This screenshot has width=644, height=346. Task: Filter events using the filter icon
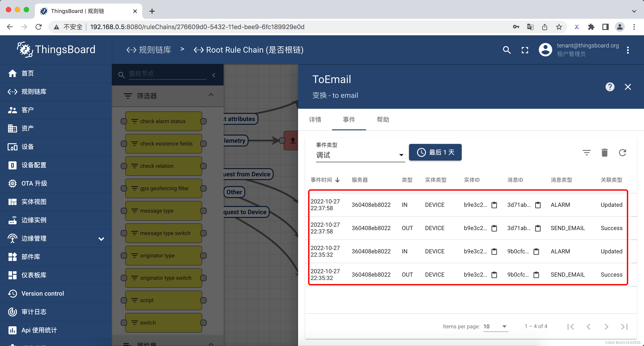[x=587, y=153]
